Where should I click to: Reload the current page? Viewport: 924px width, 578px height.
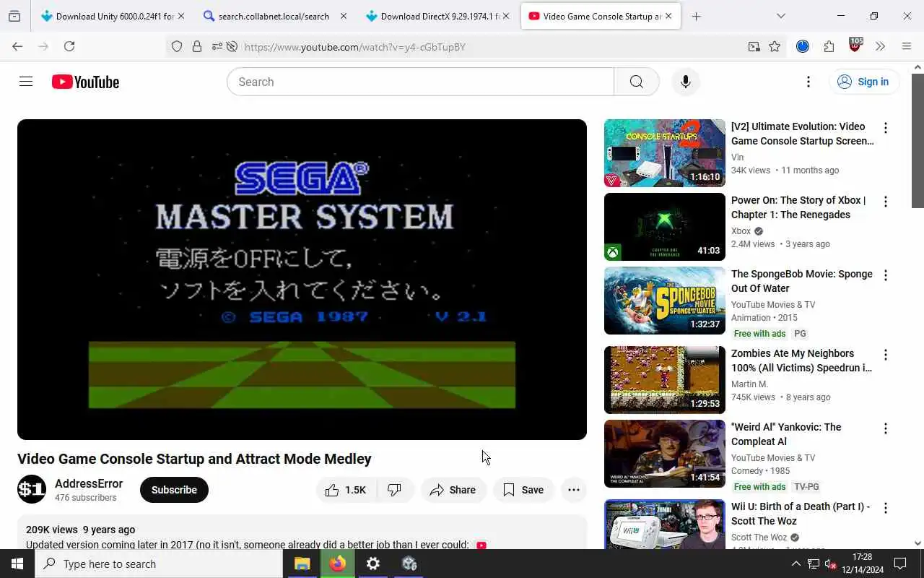(x=69, y=46)
